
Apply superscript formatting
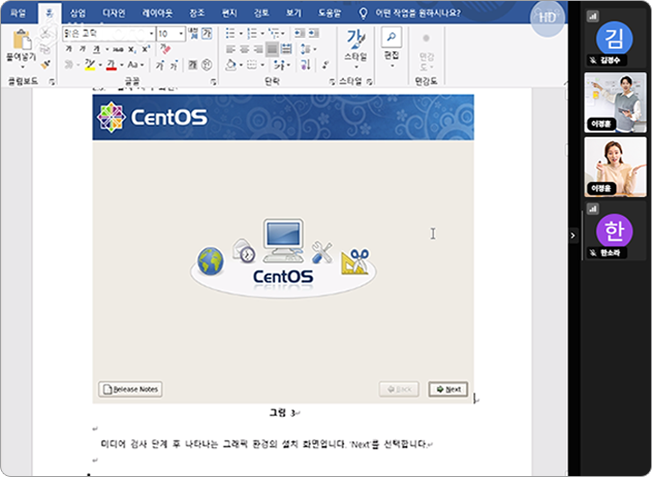point(146,49)
